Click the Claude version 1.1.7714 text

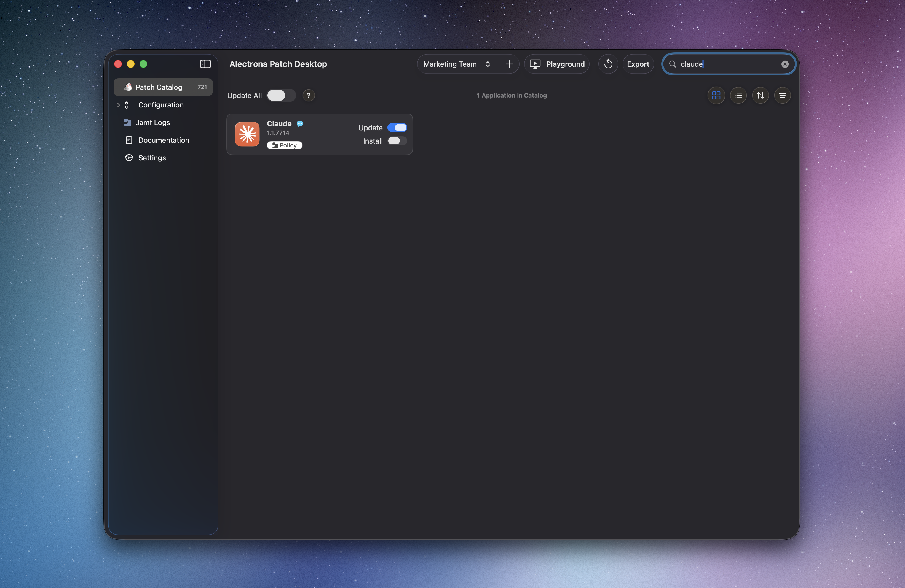[278, 133]
